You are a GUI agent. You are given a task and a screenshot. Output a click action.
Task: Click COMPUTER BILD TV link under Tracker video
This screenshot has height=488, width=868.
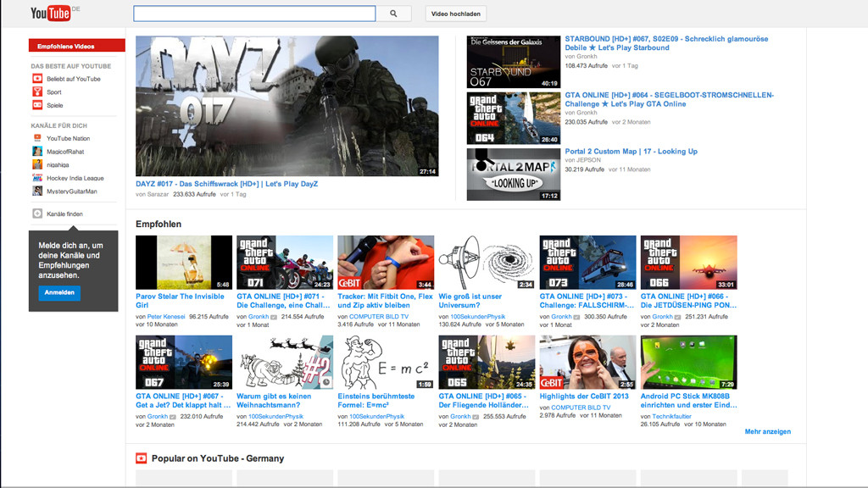379,317
